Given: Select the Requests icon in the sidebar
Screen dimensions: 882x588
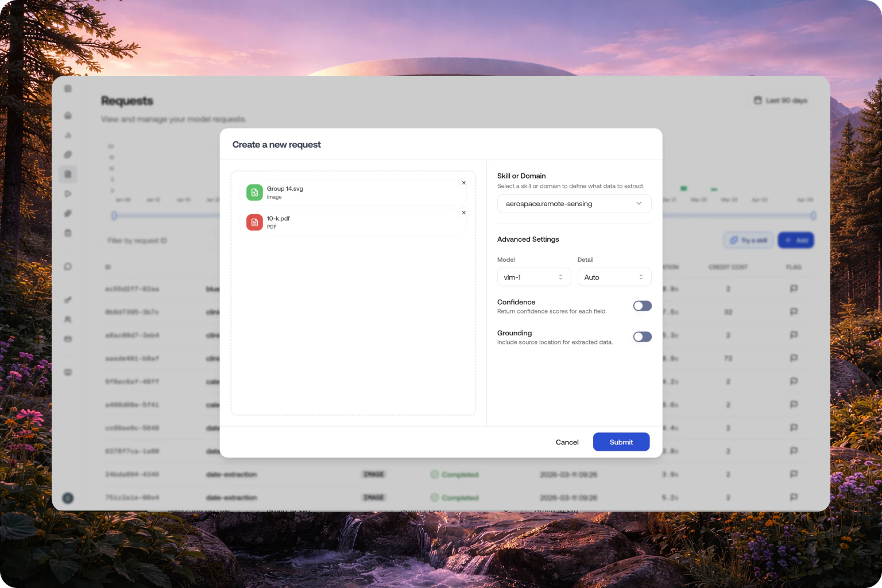Looking at the screenshot, I should click(x=68, y=174).
